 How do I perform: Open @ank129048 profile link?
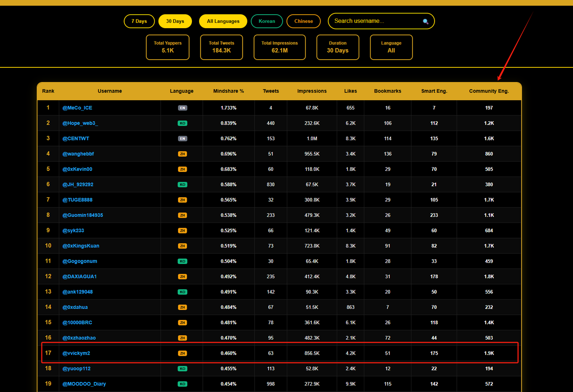pos(78,292)
